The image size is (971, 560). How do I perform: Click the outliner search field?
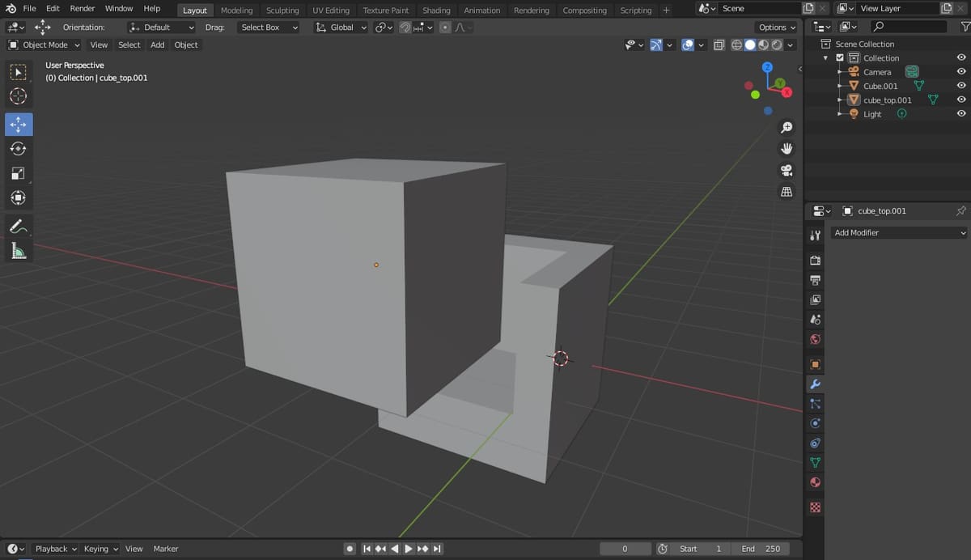(x=908, y=27)
